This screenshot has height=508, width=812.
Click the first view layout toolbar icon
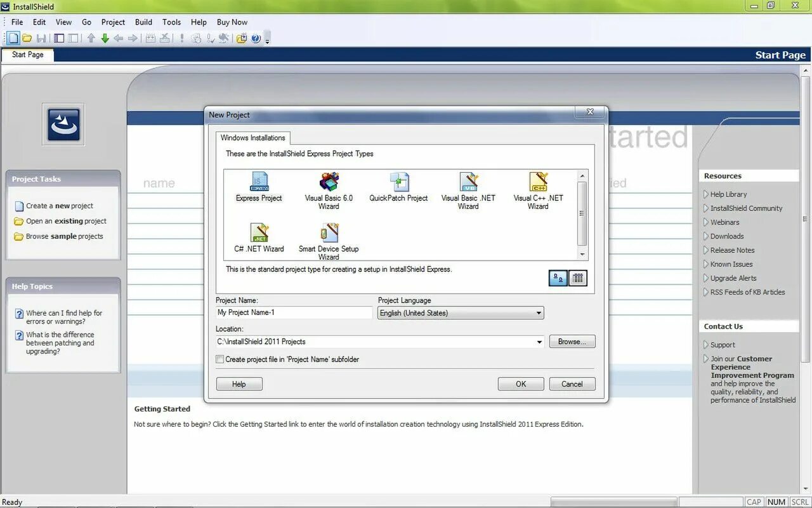(59, 38)
